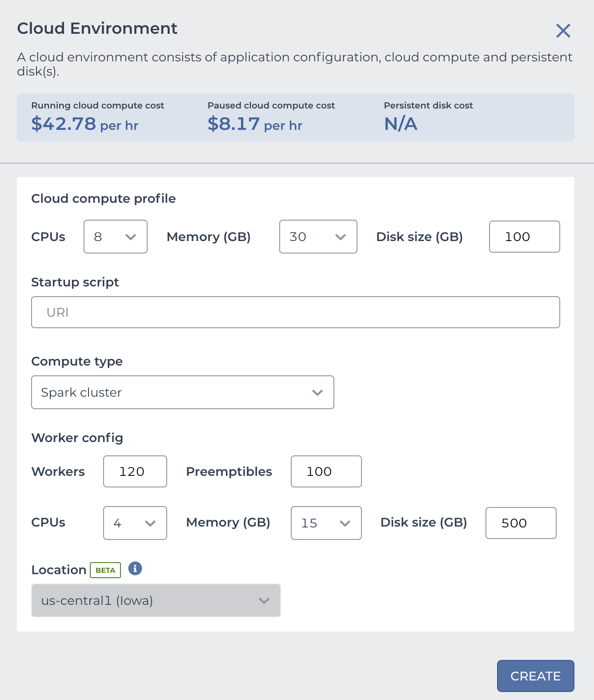Open worker CPUs dropdown showing 4
This screenshot has height=700, width=594.
[135, 523]
